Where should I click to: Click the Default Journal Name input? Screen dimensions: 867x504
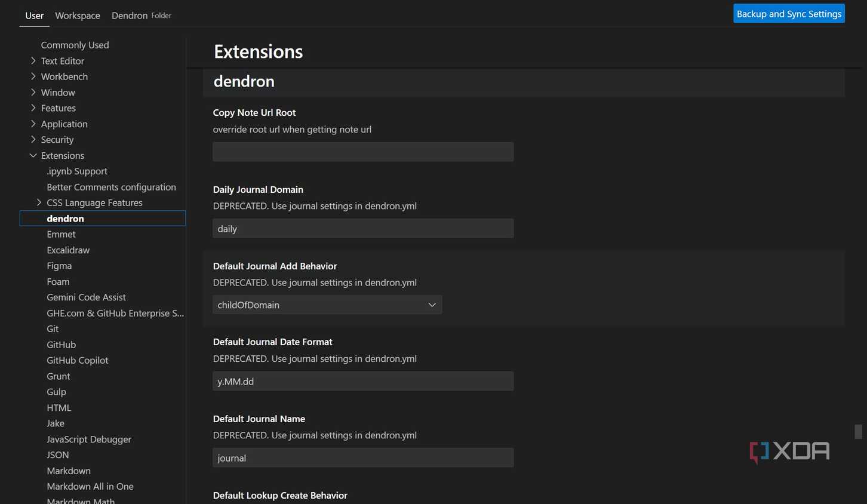363,457
